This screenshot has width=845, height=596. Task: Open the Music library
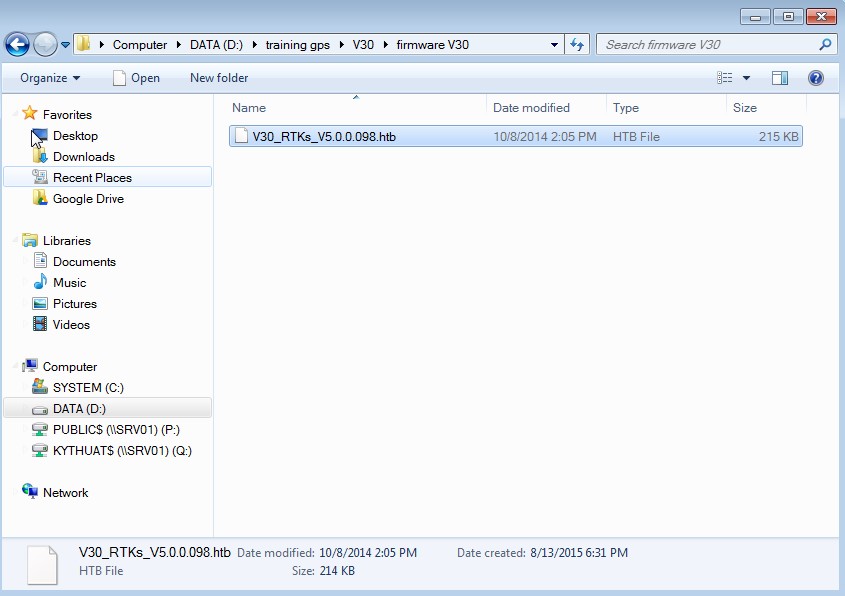tap(70, 283)
